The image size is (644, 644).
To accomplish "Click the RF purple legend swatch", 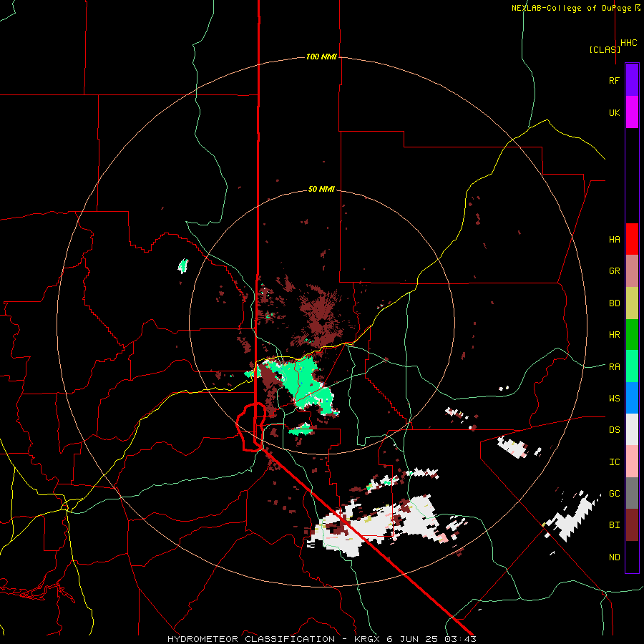I will (632, 80).
